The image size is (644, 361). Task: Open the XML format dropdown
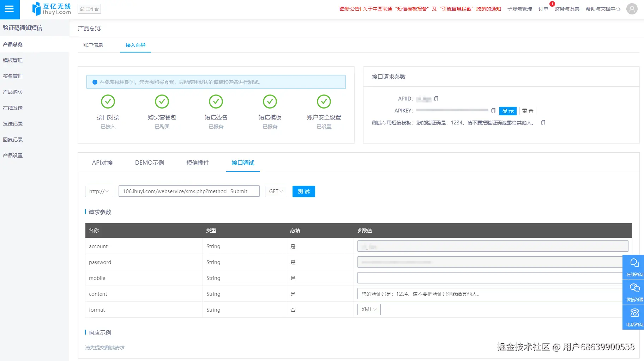pos(369,310)
